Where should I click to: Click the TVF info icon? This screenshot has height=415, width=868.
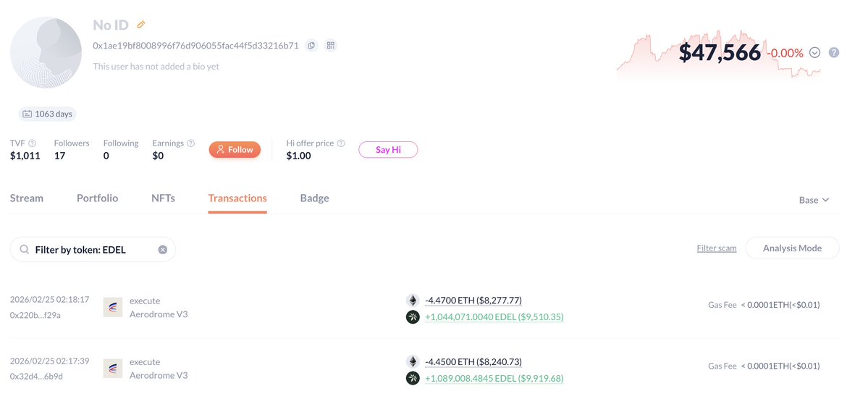tap(33, 143)
